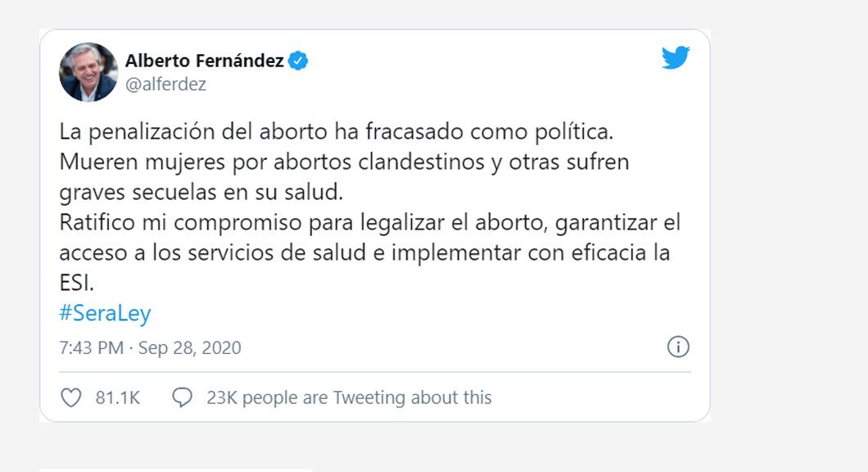The image size is (868, 472).
Task: Open the @alferdez handle link
Action: [165, 84]
